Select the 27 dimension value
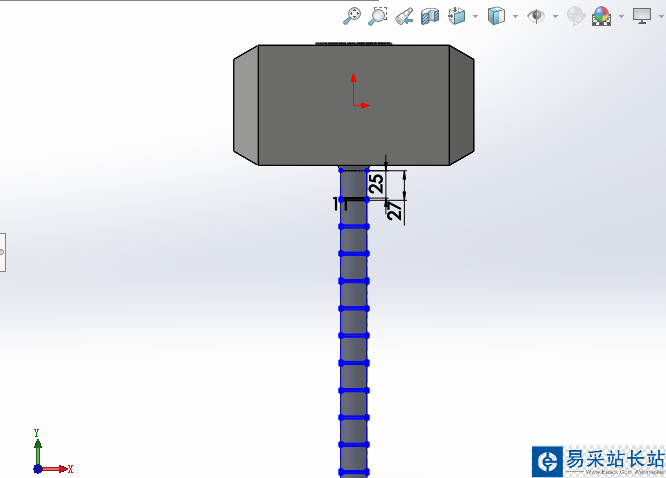666x478 pixels. (394, 210)
